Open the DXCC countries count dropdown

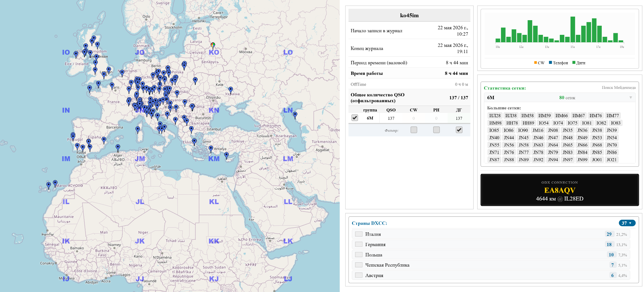627,223
